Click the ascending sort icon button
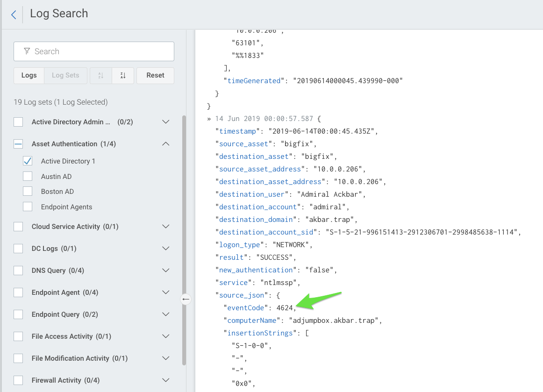This screenshot has width=543, height=392. tap(100, 75)
